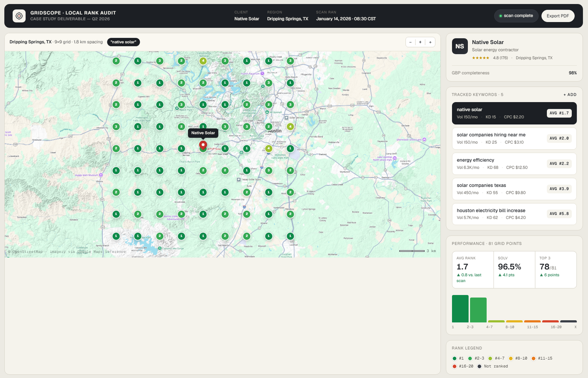Click the 4.8 (176) rating text
This screenshot has height=378, width=588.
(500, 58)
